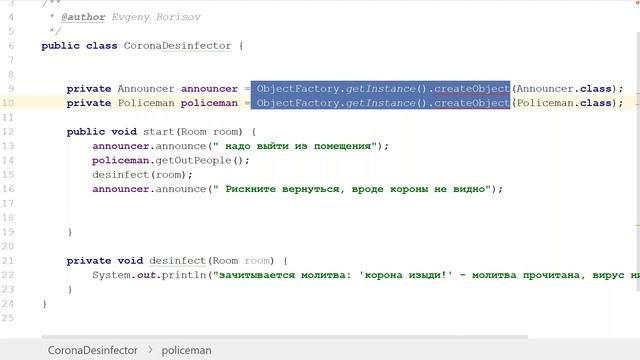Click the @author tag in the comment
The height and width of the screenshot is (360, 640).
[x=83, y=17]
